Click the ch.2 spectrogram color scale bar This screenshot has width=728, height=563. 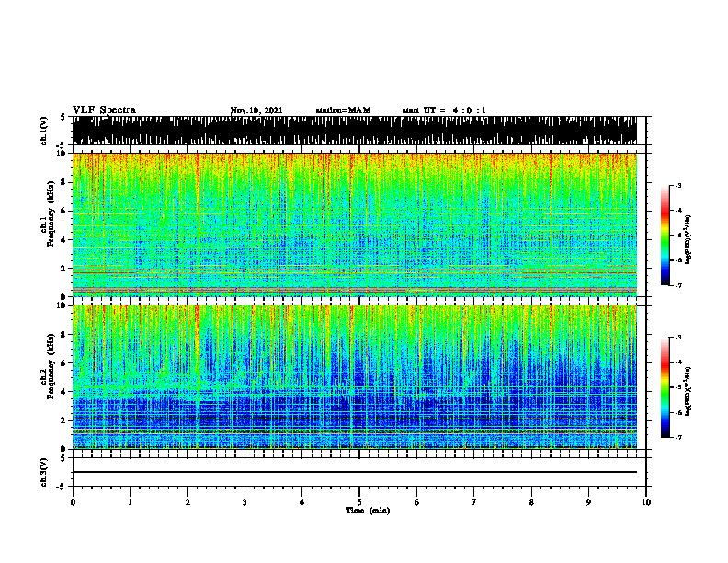665,387
